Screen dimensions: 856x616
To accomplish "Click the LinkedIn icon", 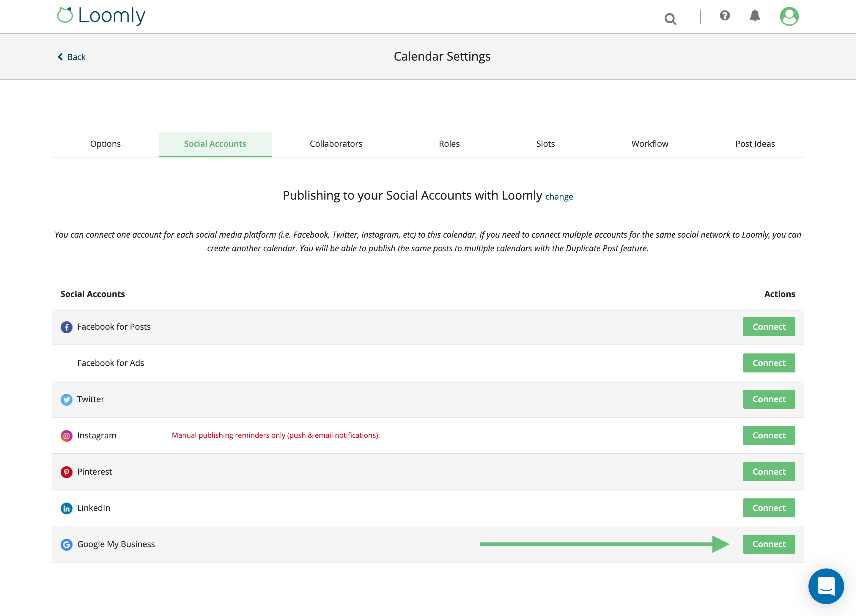I will click(66, 508).
